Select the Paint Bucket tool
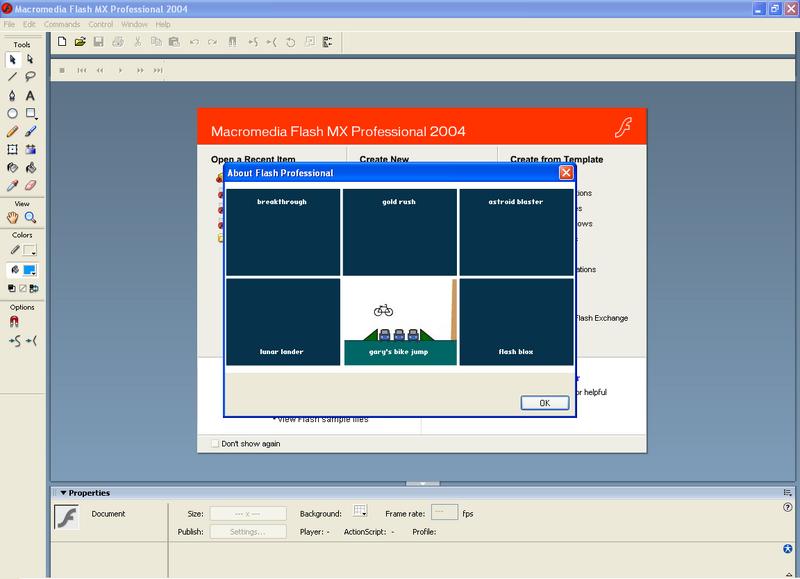The width and height of the screenshot is (800, 579). click(30, 168)
